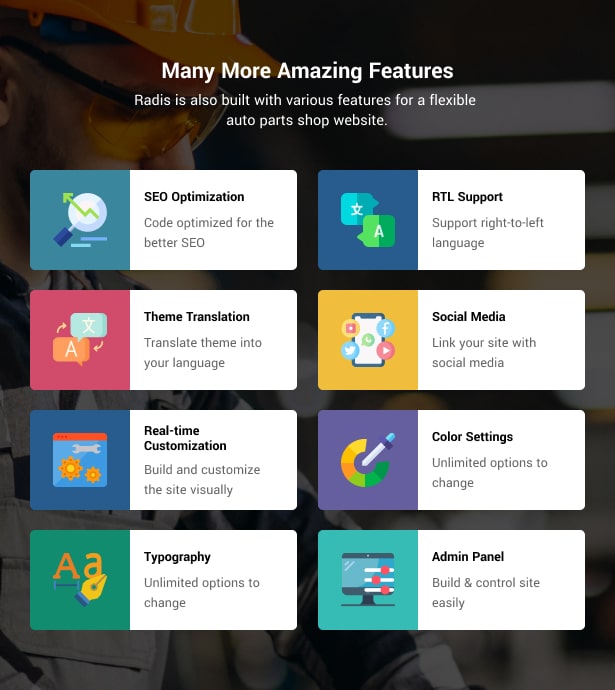Image resolution: width=615 pixels, height=690 pixels.
Task: Click the RTL Support translation bubbles icon
Action: tap(368, 220)
